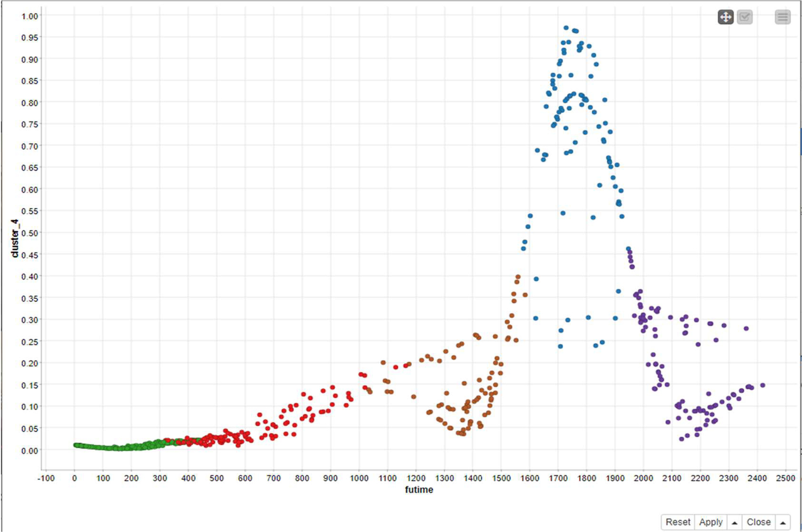Expand the arrow next to Apply

[x=735, y=522]
